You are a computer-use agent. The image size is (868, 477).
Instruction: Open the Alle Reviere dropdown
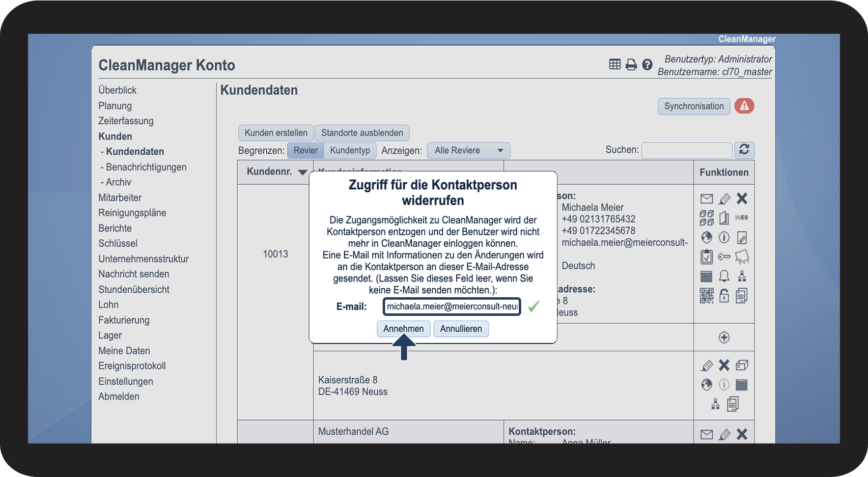point(469,150)
